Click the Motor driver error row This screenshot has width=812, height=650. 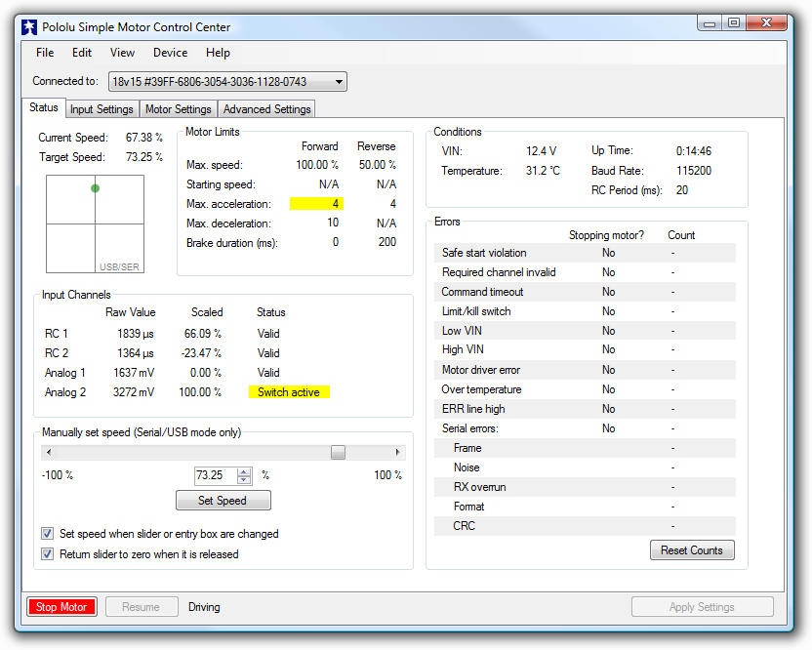point(586,370)
